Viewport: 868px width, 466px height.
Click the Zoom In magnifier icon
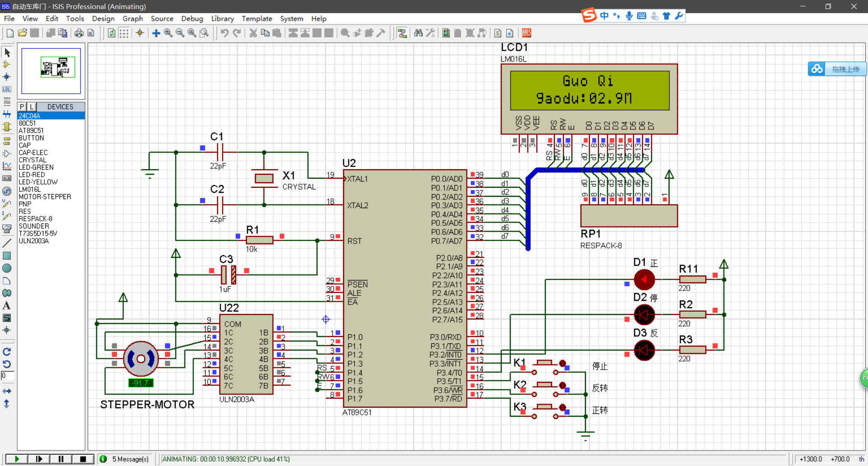pyautogui.click(x=168, y=33)
